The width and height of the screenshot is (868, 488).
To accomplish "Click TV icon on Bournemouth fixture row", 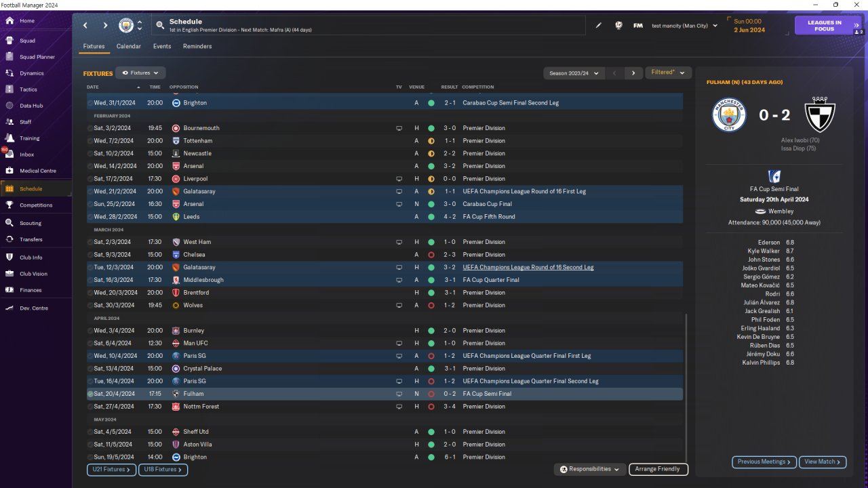I will [x=399, y=128].
